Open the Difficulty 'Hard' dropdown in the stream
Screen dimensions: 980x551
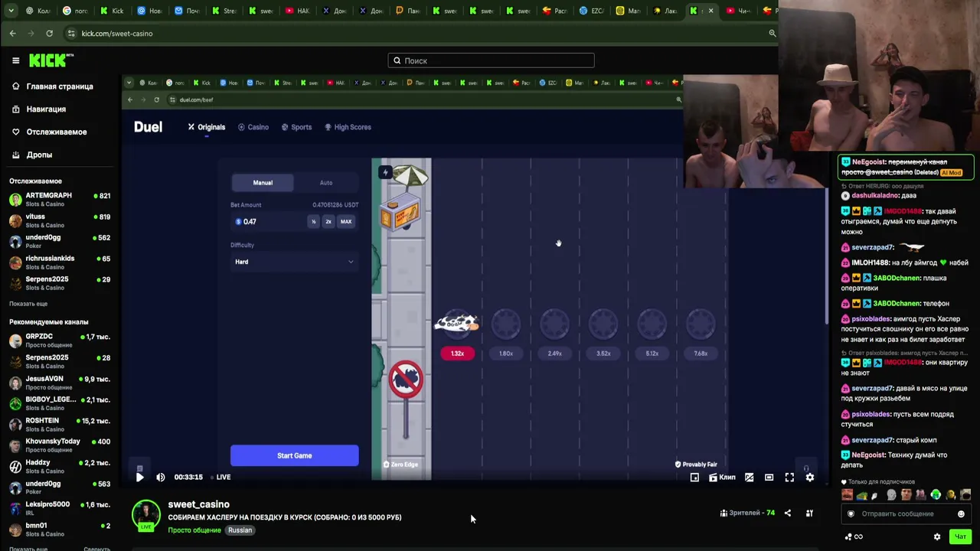click(x=294, y=262)
